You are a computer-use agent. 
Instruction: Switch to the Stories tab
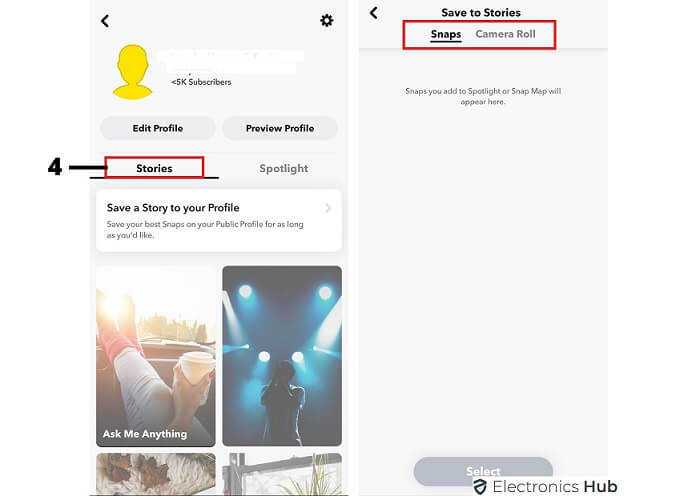(154, 168)
